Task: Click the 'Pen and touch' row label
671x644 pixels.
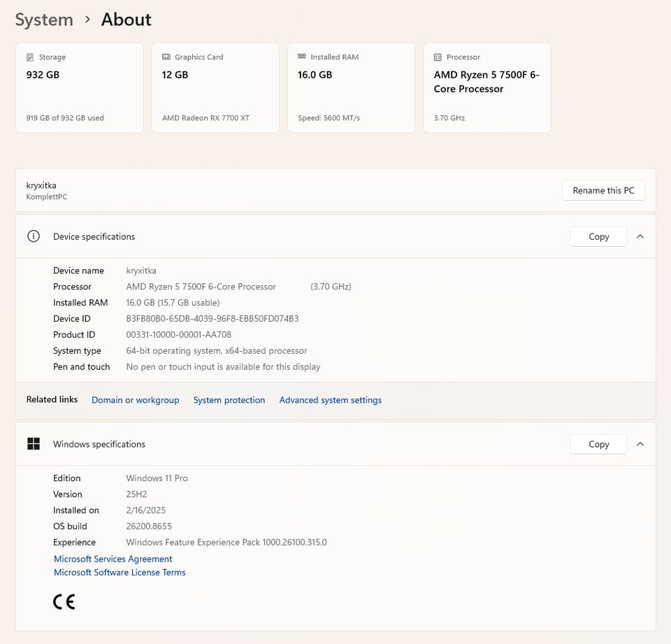Action: coord(81,367)
